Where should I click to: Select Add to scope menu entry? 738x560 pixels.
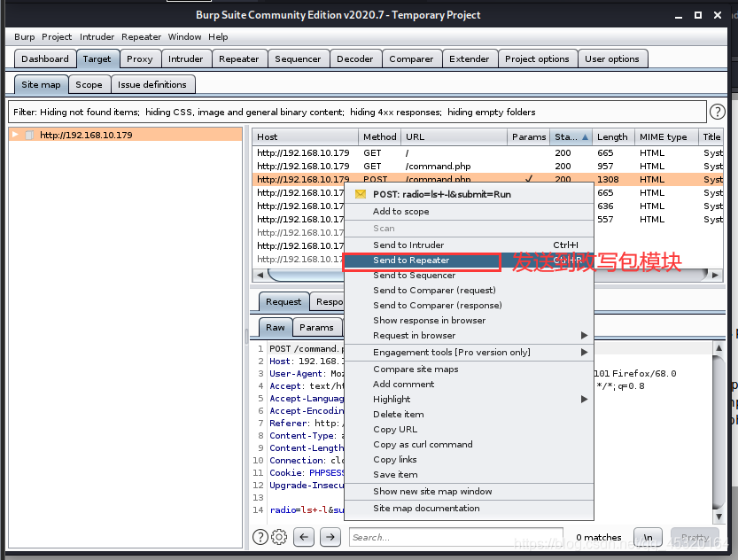[469, 211]
